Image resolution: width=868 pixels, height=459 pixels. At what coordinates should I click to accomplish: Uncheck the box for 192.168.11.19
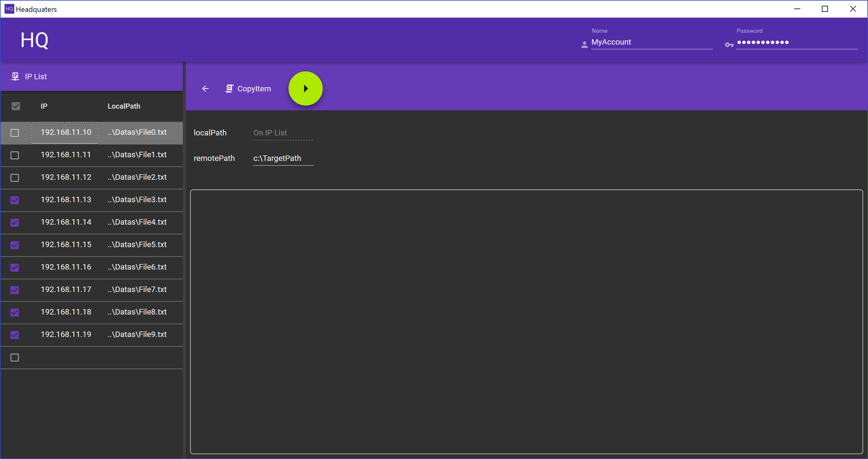15,335
